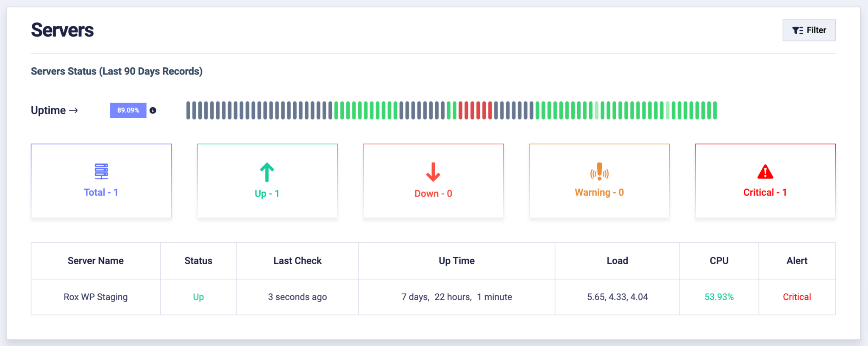The width and height of the screenshot is (868, 346).
Task: Select the Total - 1 card
Action: pos(101,181)
